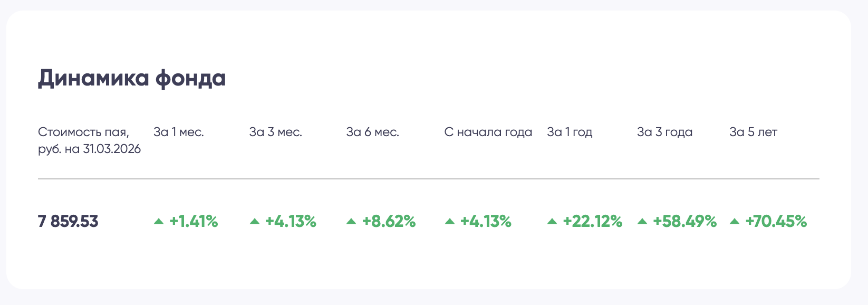Click the up arrow in the 3-month return cell

pyautogui.click(x=255, y=222)
